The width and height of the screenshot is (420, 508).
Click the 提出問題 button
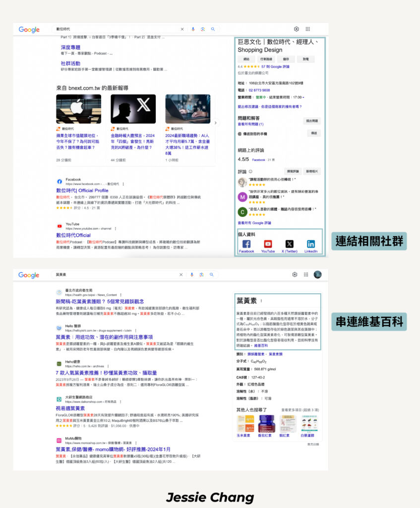click(312, 121)
